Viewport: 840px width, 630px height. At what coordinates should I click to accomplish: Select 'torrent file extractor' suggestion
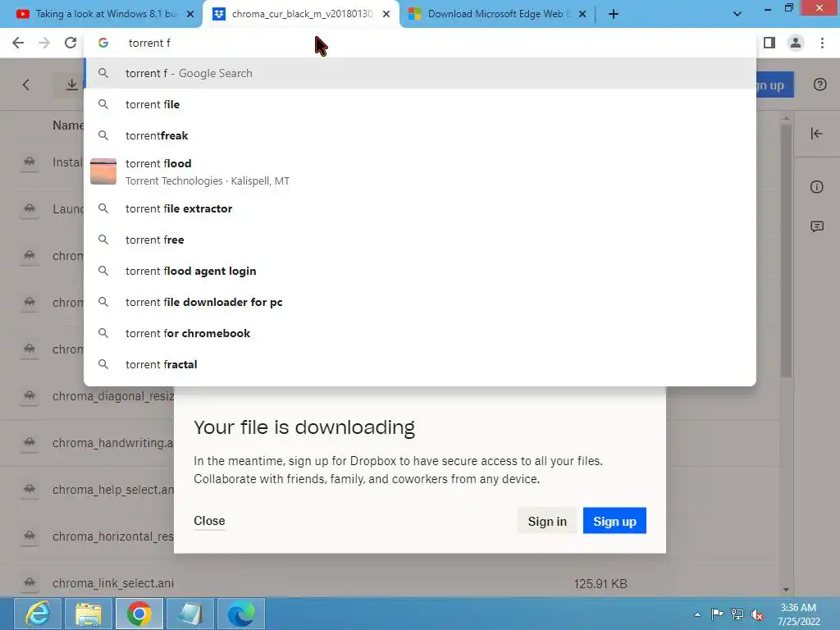click(420, 209)
